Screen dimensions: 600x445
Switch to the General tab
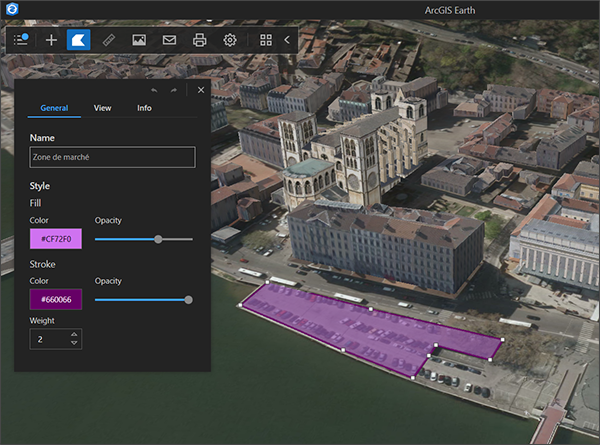tap(54, 108)
